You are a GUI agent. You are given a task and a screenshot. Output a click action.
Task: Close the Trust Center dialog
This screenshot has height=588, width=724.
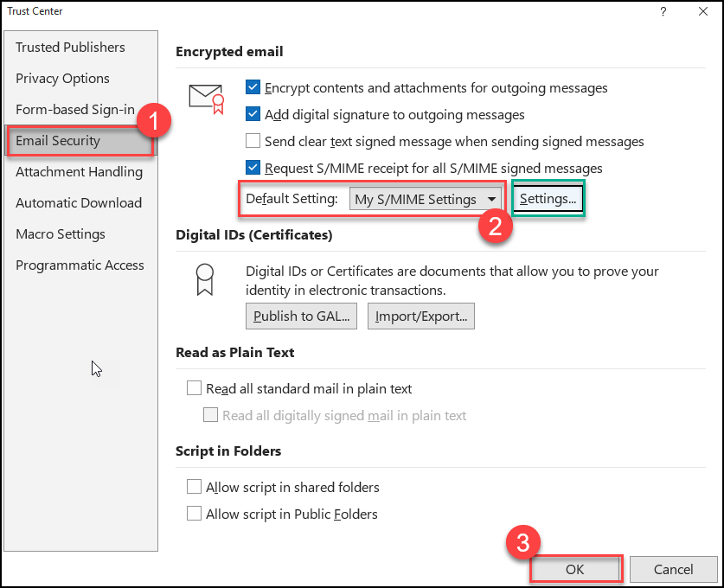[702, 11]
